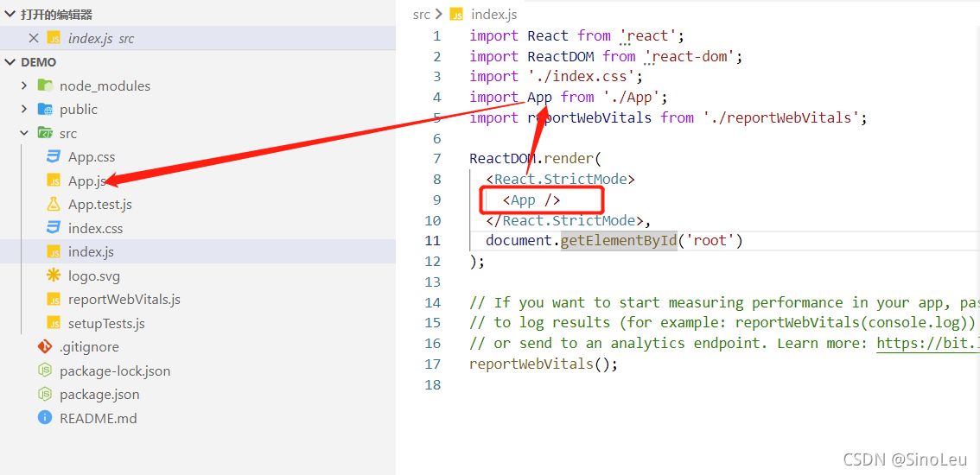Image resolution: width=980 pixels, height=475 pixels.
Task: Click the highlighted getElementById text
Action: coord(618,241)
